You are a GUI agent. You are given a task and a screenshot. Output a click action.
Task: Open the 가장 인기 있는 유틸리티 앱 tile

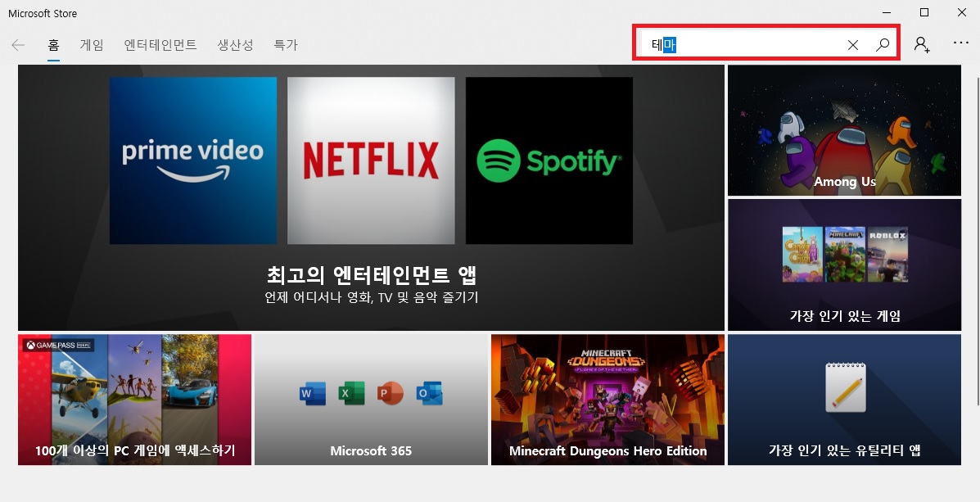pos(844,400)
